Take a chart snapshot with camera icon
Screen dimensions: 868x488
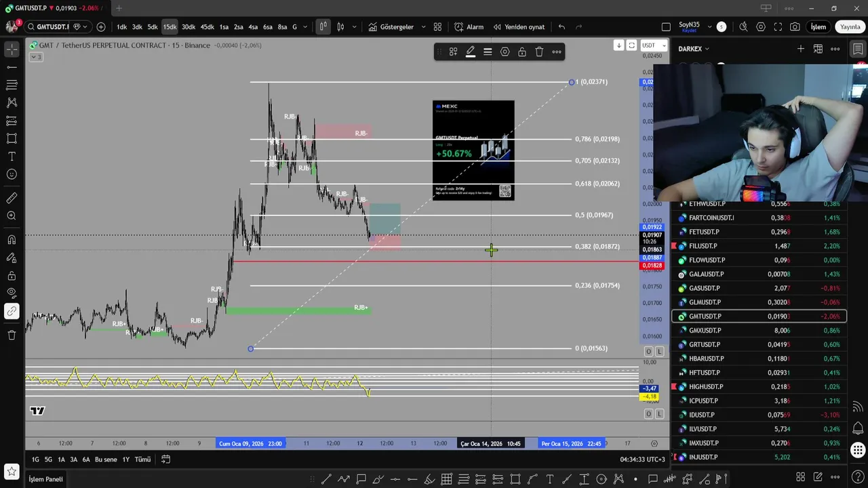(x=795, y=27)
